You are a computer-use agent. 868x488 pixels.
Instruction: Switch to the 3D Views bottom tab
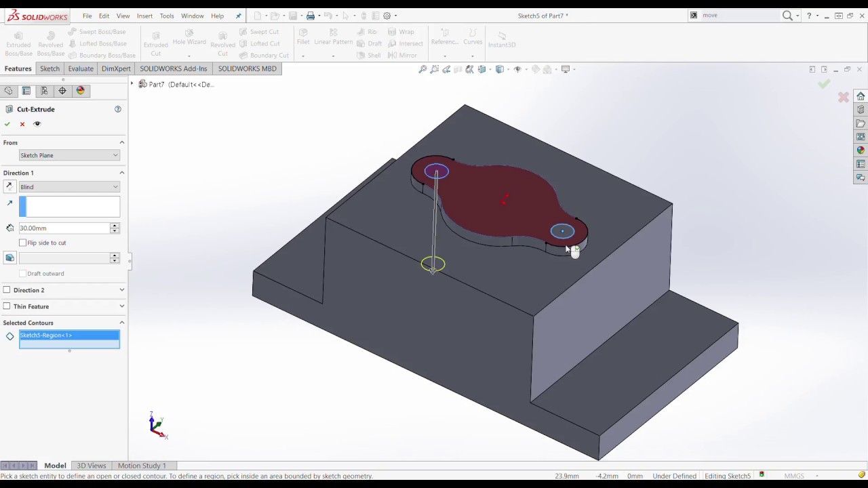pyautogui.click(x=92, y=466)
